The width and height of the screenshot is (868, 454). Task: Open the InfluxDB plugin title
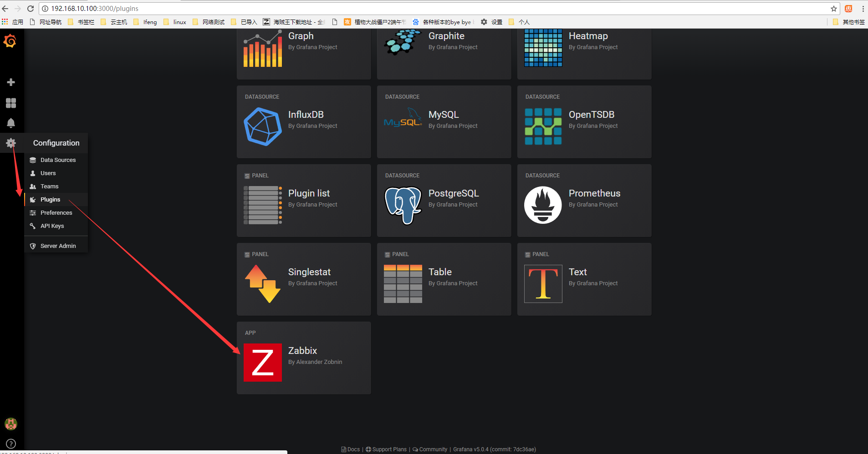pos(306,115)
